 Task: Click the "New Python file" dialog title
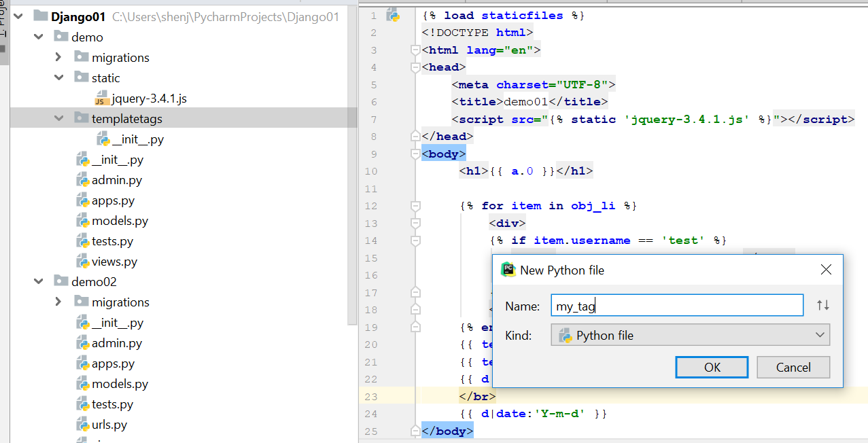[562, 270]
